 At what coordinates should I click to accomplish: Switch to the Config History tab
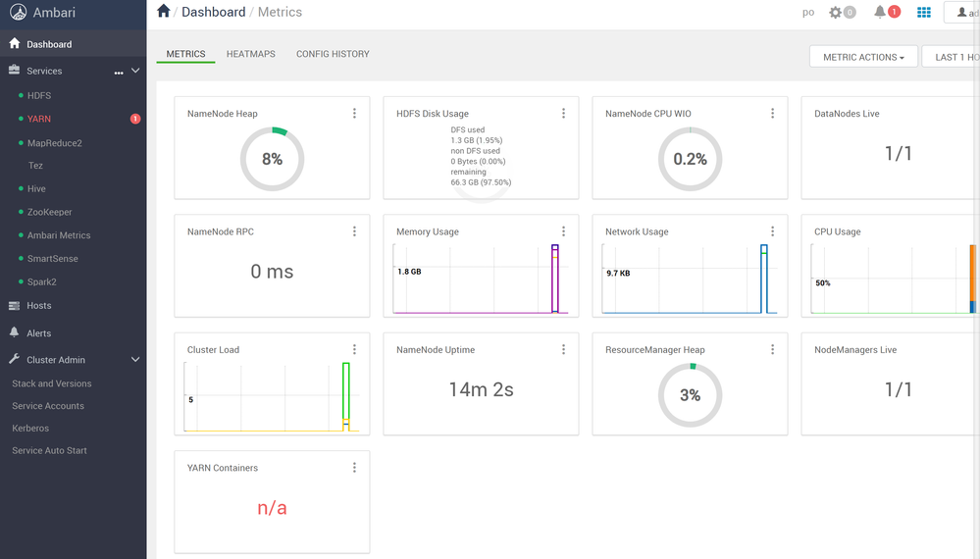point(333,54)
